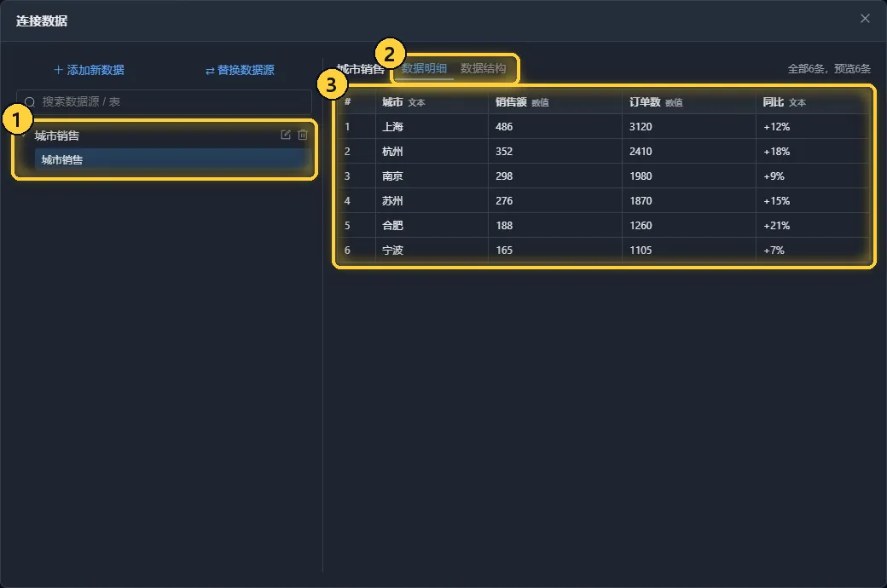Delete the 城市销售 data source via trash icon

pos(303,135)
